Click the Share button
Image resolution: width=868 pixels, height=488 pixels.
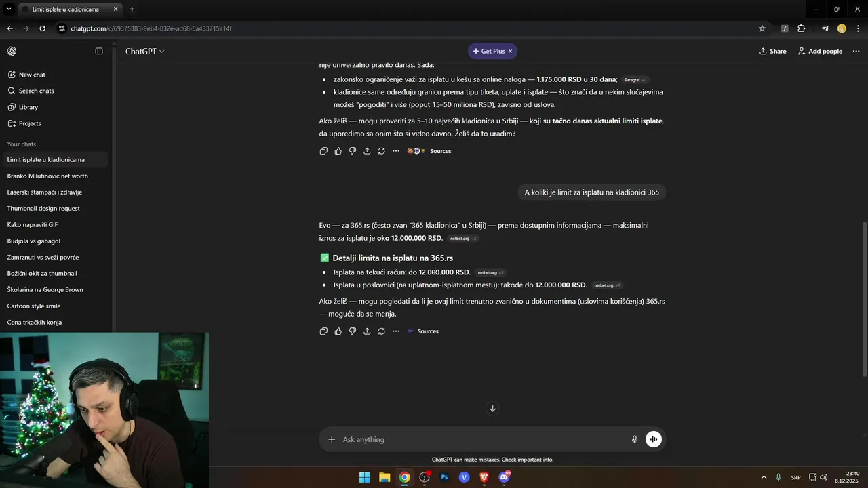tap(773, 51)
